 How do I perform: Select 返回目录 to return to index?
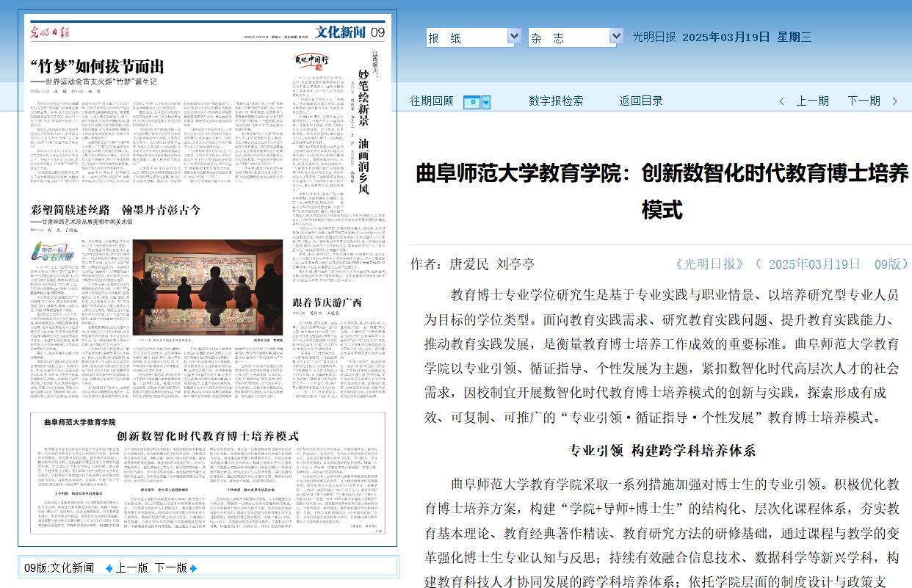point(640,101)
